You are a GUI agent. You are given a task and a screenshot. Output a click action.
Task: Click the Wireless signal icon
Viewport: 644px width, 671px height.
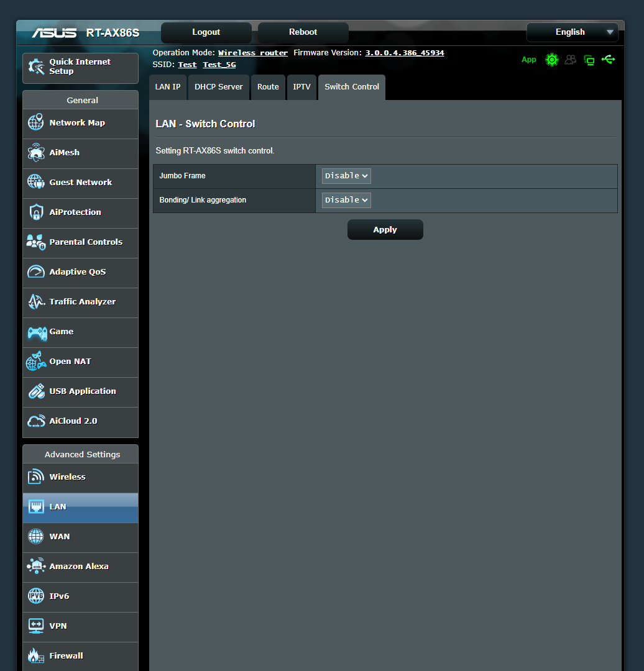[36, 477]
